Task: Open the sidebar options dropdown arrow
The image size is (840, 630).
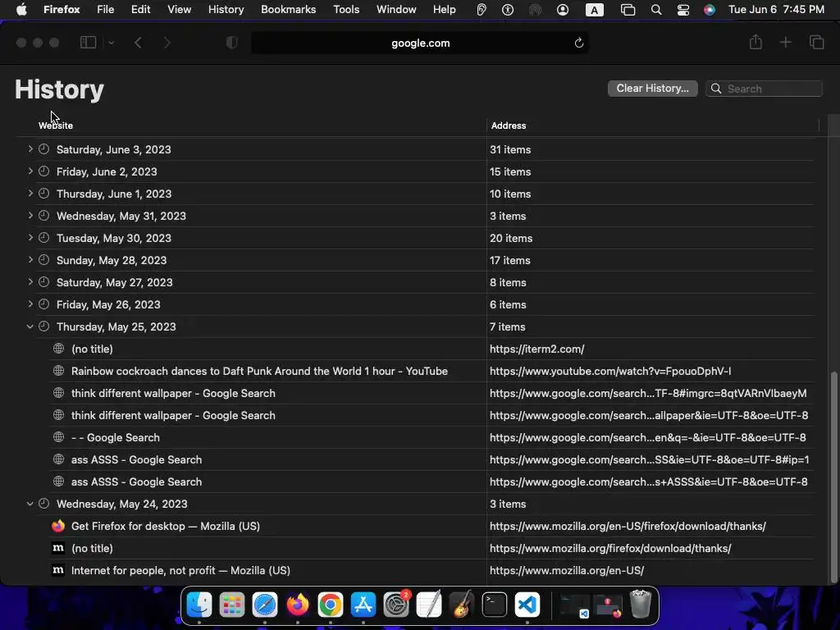Action: click(x=111, y=43)
